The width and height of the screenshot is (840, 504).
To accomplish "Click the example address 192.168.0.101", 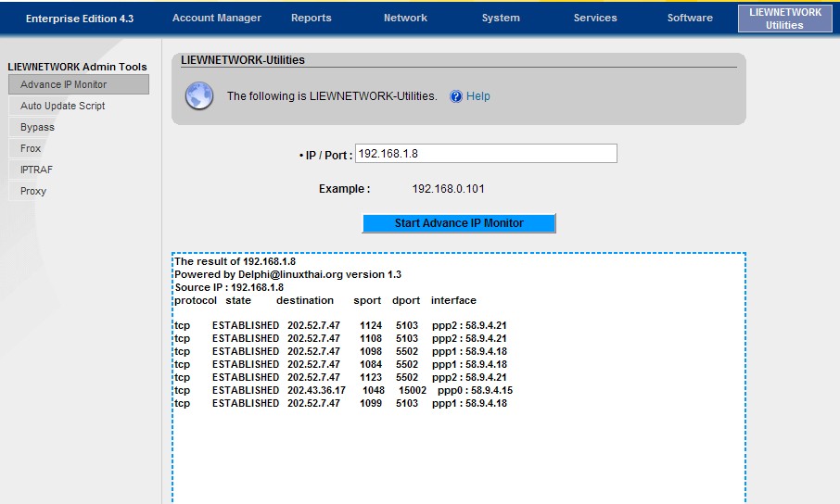I will (x=448, y=189).
